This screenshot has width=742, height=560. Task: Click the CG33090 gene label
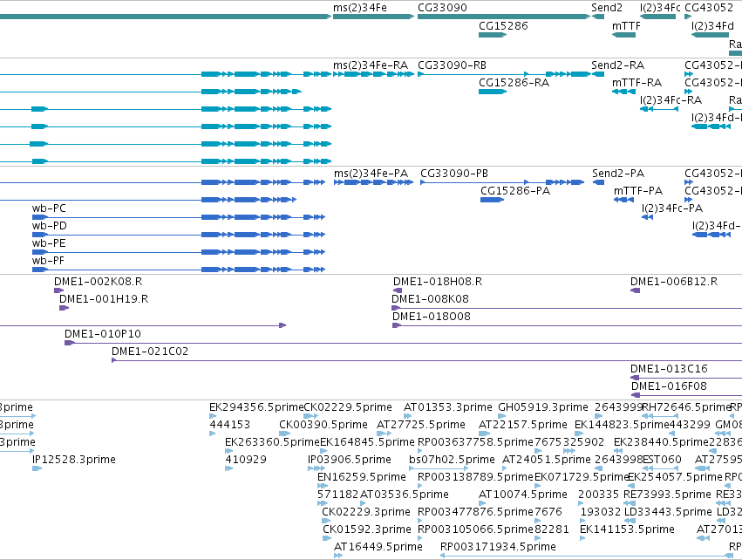pos(442,8)
